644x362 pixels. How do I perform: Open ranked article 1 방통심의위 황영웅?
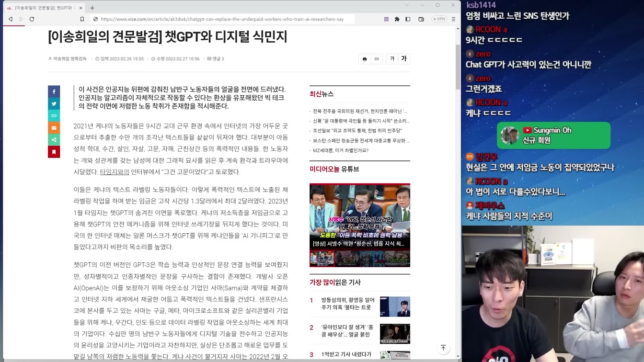348,304
